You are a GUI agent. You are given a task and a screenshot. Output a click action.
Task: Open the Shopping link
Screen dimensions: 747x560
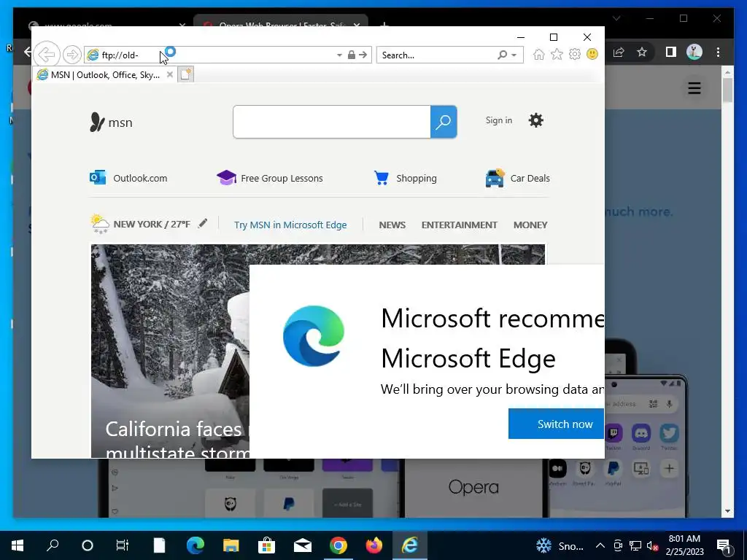click(x=406, y=178)
